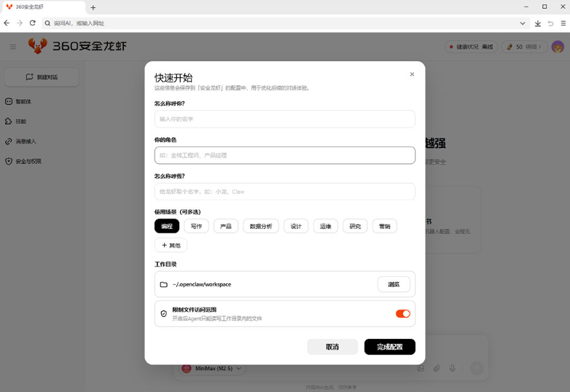
Task: Reload the page with refresh icon
Action: 32,23
